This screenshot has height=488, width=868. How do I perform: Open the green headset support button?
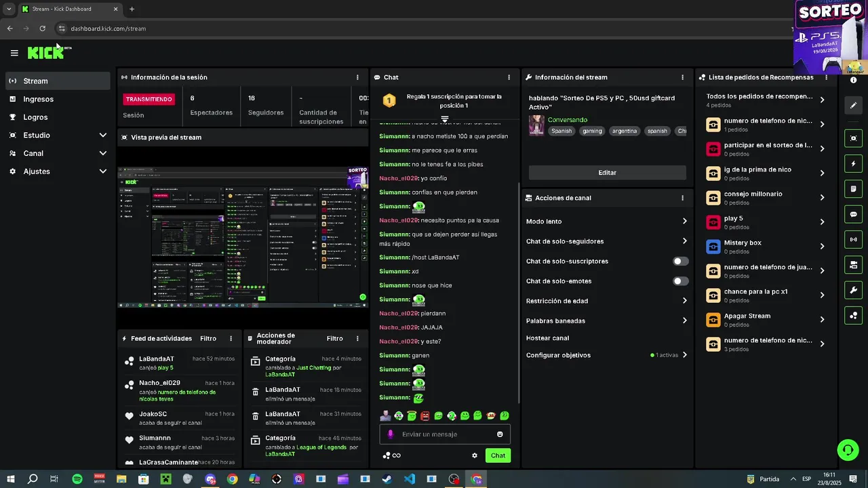point(847,449)
